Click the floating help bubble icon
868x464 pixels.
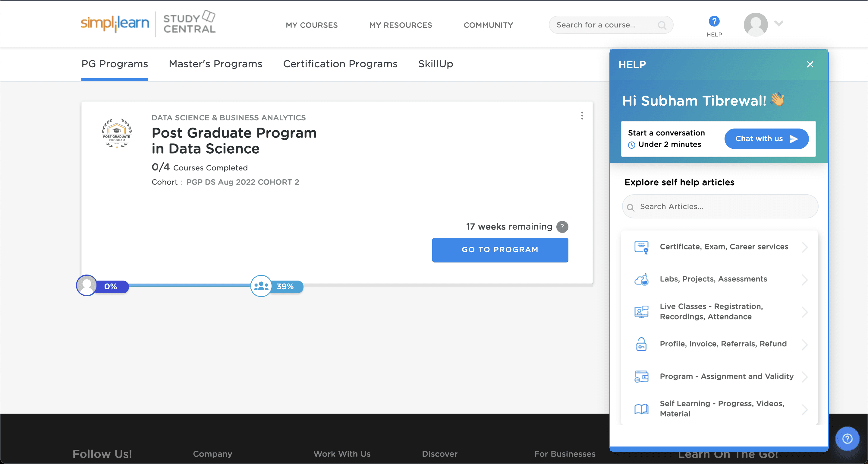847,438
